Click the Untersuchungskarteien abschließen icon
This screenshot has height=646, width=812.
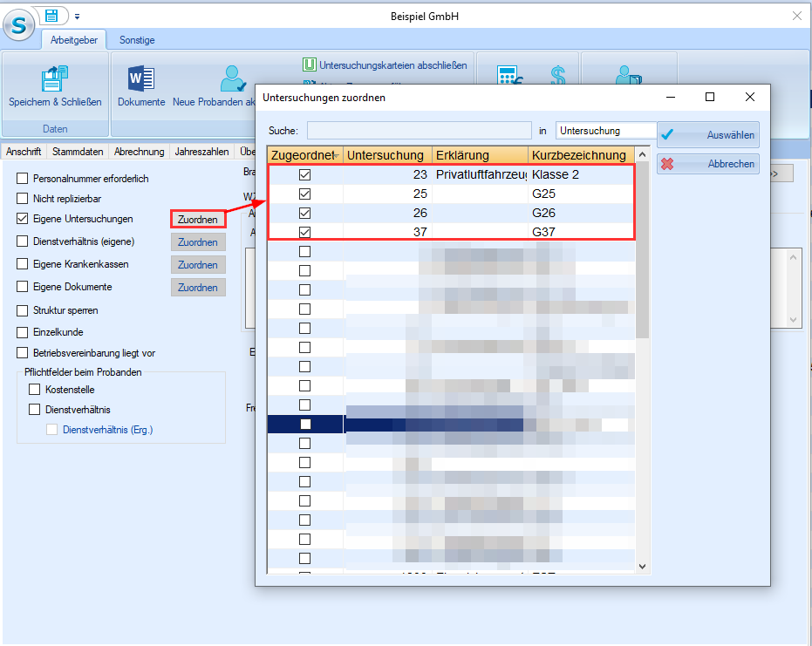(309, 65)
